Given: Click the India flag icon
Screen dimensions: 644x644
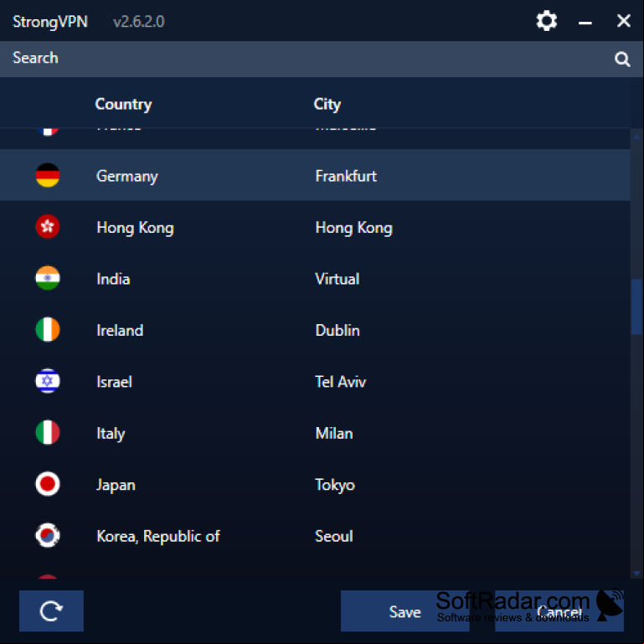Looking at the screenshot, I should 48,278.
